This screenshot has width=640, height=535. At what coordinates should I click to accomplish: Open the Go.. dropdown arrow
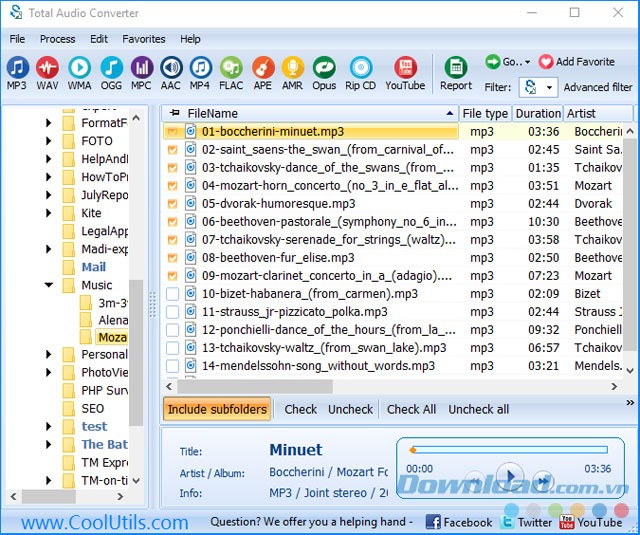[x=528, y=62]
